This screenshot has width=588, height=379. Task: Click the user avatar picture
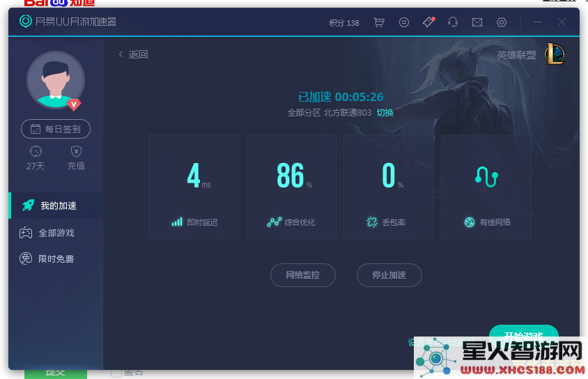56,80
